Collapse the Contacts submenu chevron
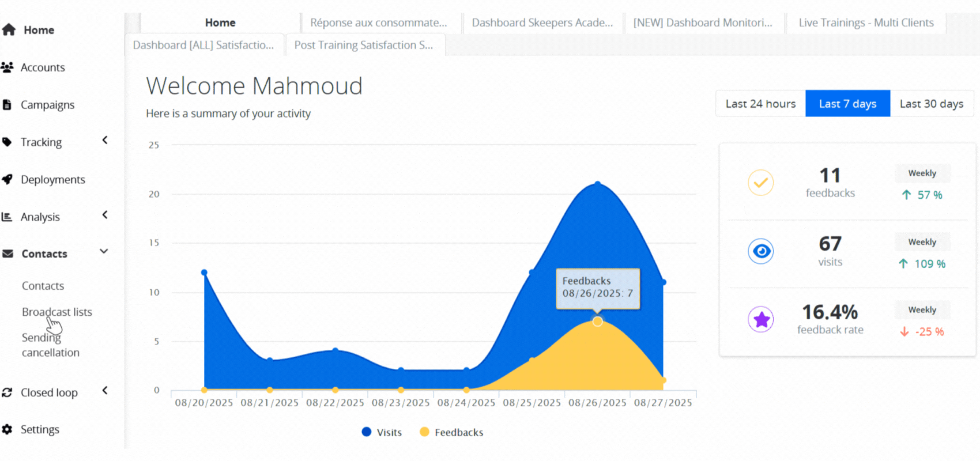The width and height of the screenshot is (980, 461). (104, 251)
